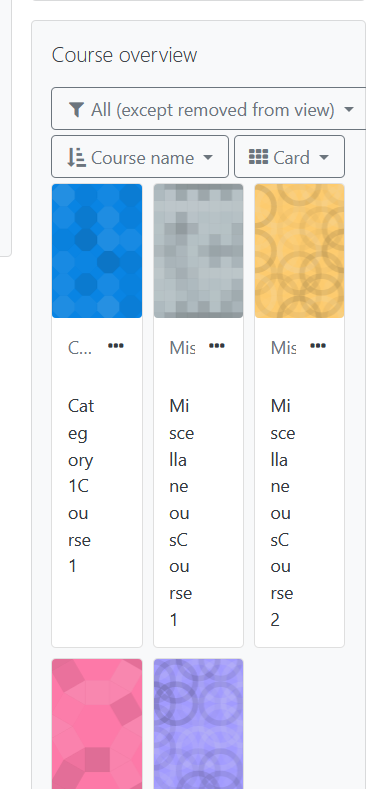Open three-dot menu for Miscellaneous Course 1 card

(217, 346)
